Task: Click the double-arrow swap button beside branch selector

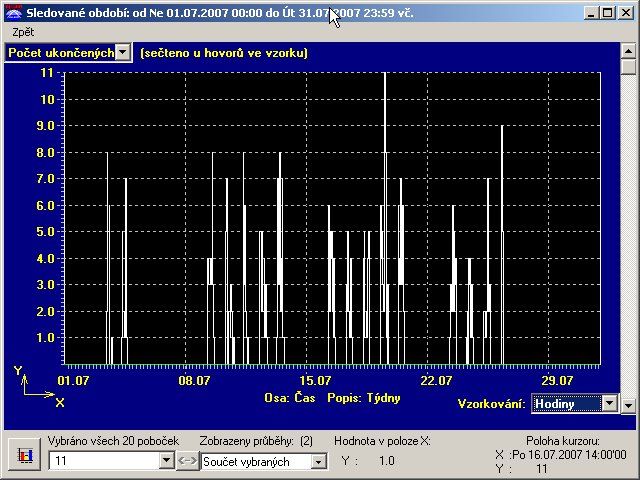Action: 188,461
